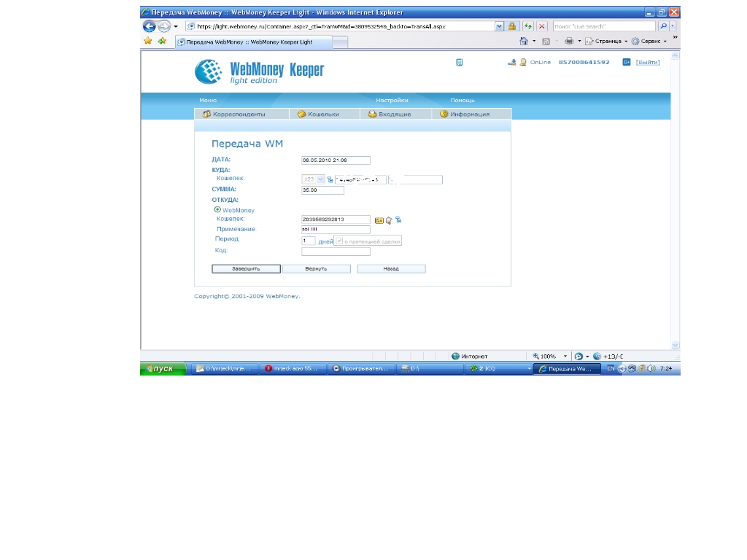
Task: Switch to the Информация tab
Action: 472,114
